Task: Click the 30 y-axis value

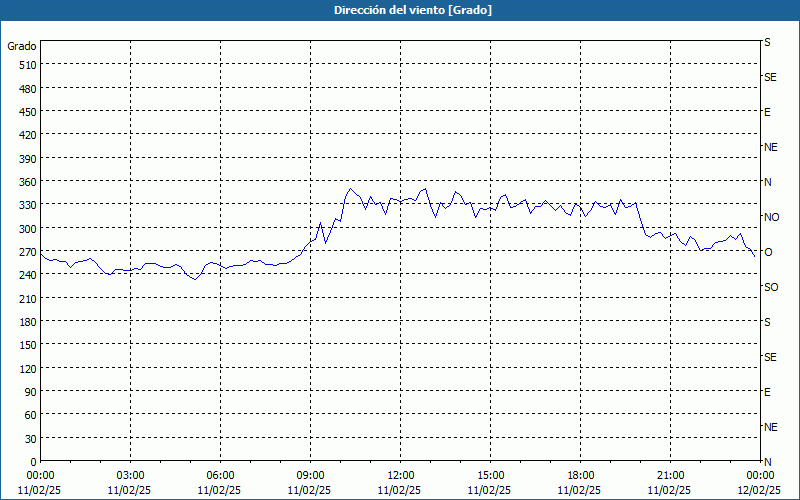Action: 31,439
